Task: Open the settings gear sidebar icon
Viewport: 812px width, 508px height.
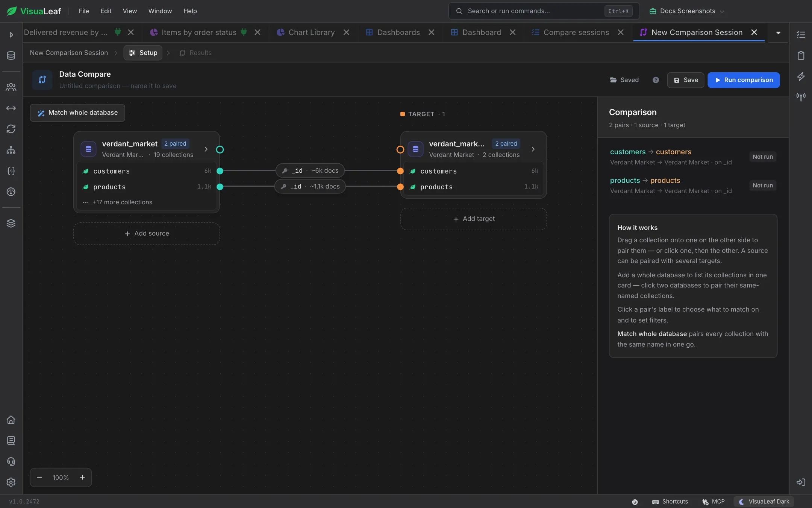Action: [x=11, y=482]
